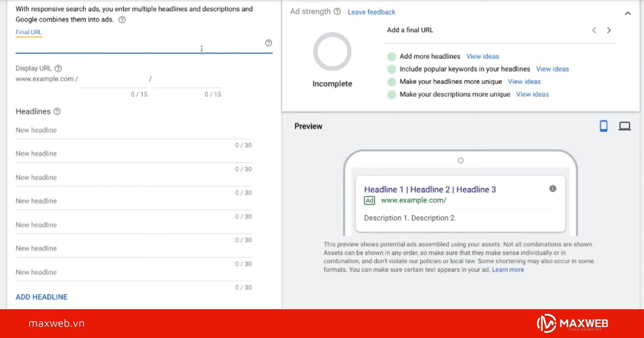Click the Leave feedback link
644x338 pixels.
pyautogui.click(x=371, y=12)
